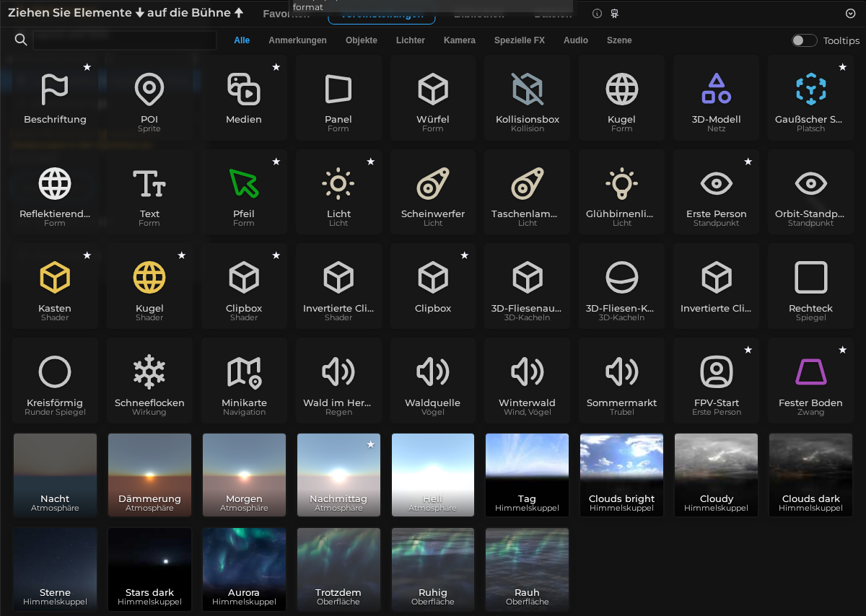Click the info circle icon in header
Screen dimensions: 866x616
click(x=597, y=13)
